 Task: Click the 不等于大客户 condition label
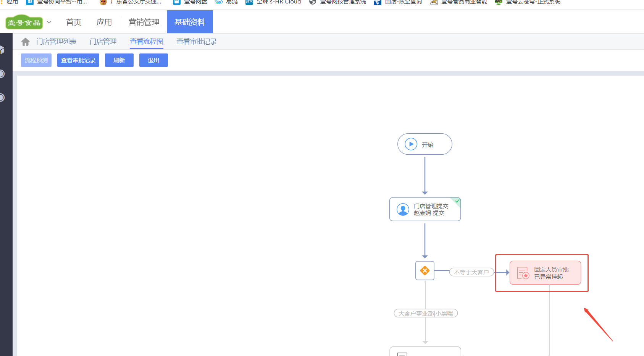[x=471, y=272]
